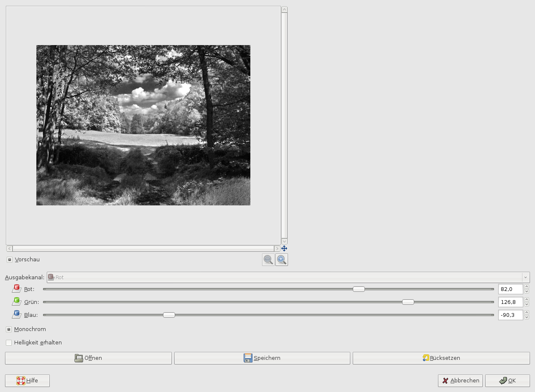Toggle the Monochrom checkbox
Viewport: 535px width, 392px height.
pyautogui.click(x=9, y=329)
